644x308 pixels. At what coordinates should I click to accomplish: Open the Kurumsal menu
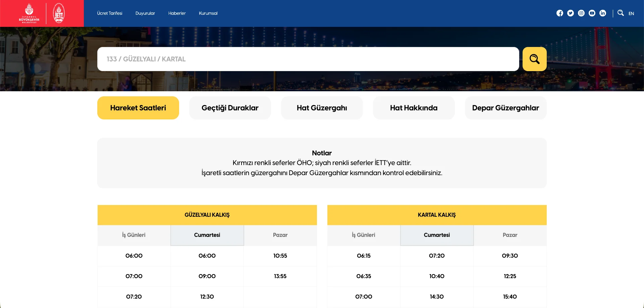point(208,13)
